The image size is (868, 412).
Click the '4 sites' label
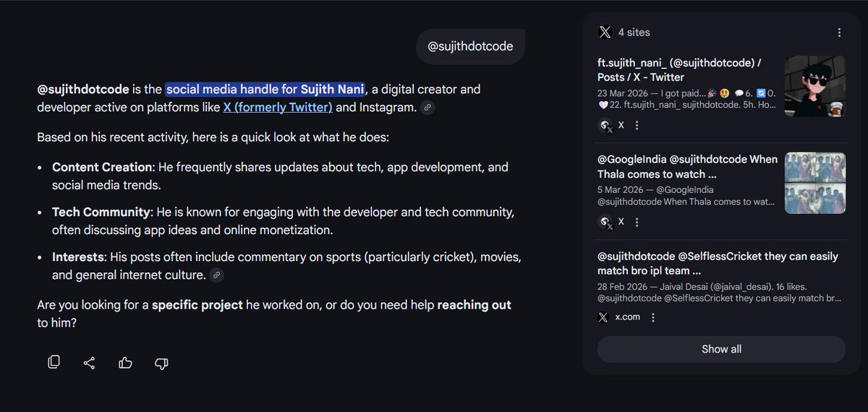click(634, 33)
